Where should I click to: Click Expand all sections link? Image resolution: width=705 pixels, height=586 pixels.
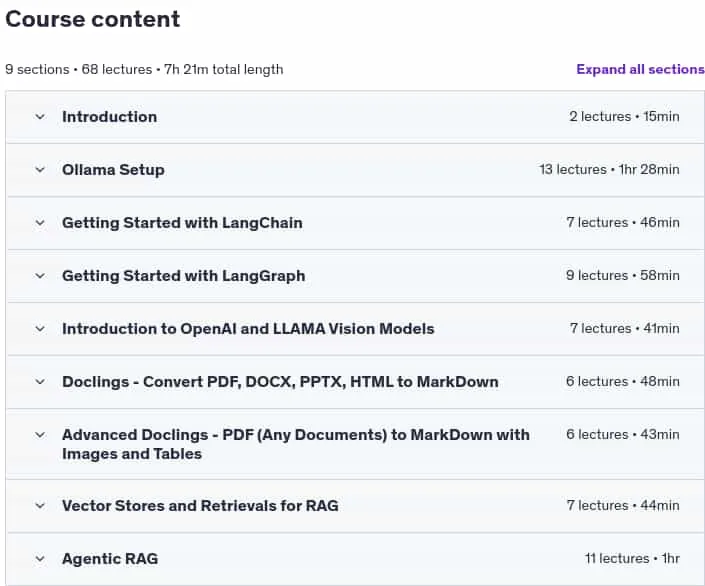pos(640,69)
